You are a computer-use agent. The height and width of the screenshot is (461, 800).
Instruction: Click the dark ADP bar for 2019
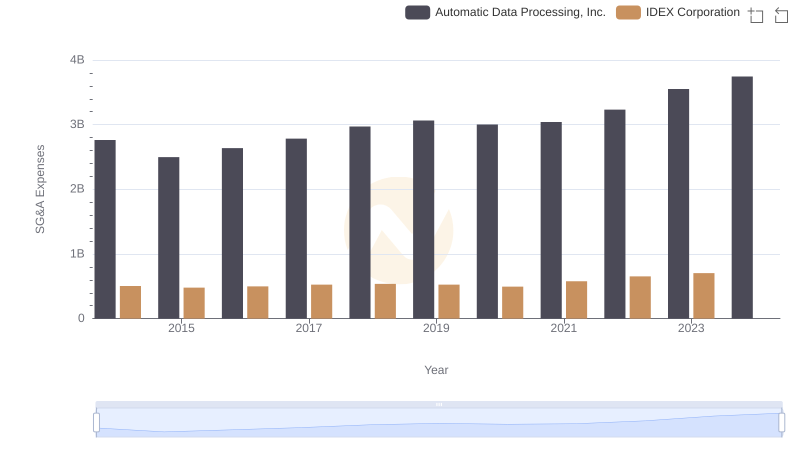click(423, 219)
